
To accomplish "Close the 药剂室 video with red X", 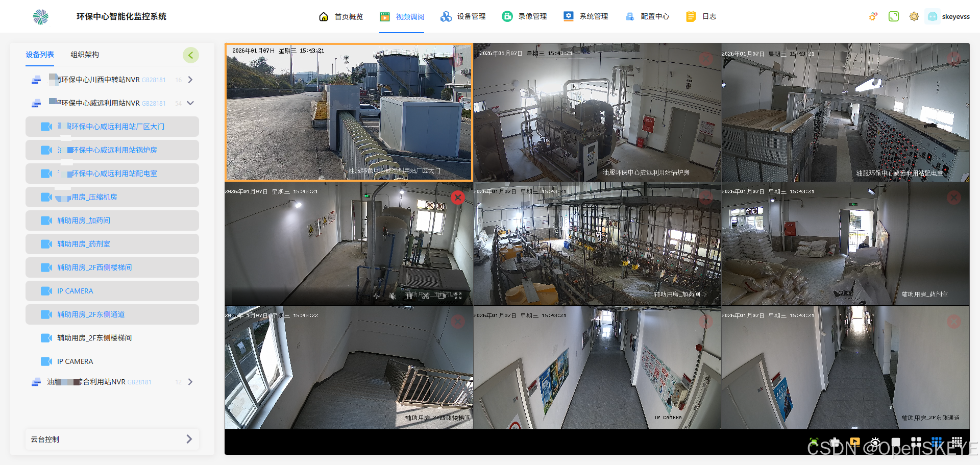I will (954, 198).
